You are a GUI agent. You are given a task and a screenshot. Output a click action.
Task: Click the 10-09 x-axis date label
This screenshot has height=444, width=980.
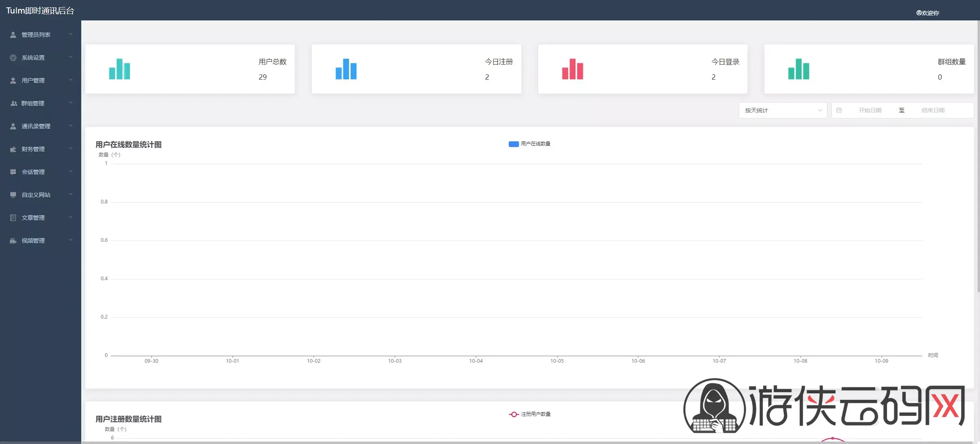click(x=882, y=361)
